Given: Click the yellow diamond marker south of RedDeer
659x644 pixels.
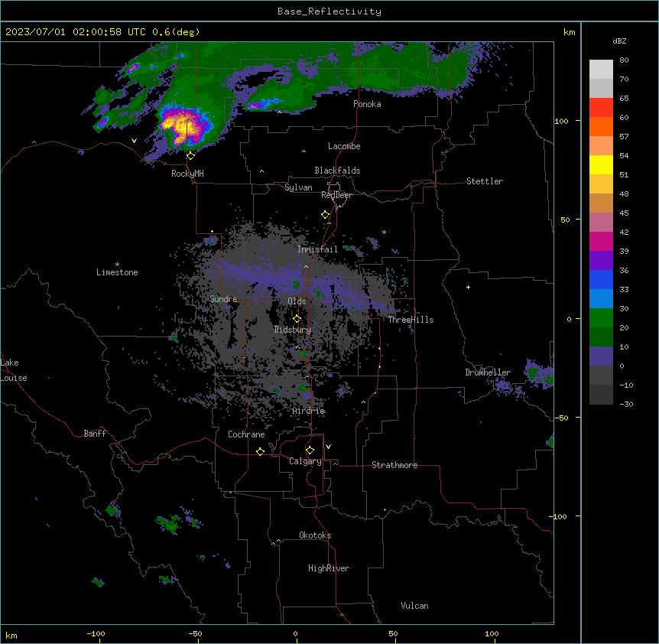Looking at the screenshot, I should (x=326, y=215).
